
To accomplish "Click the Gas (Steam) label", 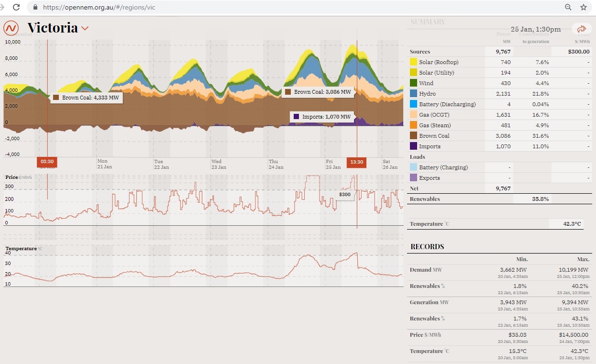I will [x=434, y=125].
